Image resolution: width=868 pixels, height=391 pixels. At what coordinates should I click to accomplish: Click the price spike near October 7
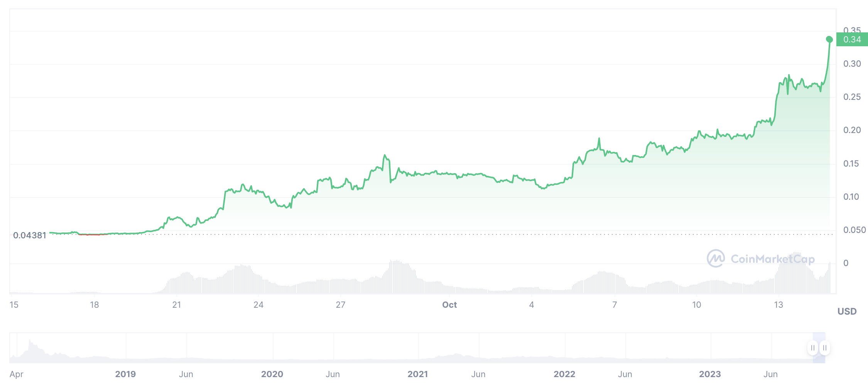tap(599, 139)
